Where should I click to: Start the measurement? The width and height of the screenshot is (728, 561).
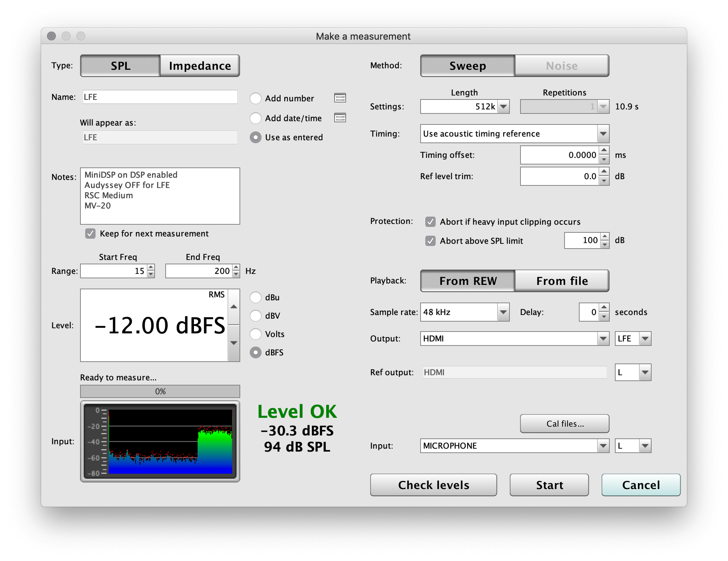click(x=549, y=485)
